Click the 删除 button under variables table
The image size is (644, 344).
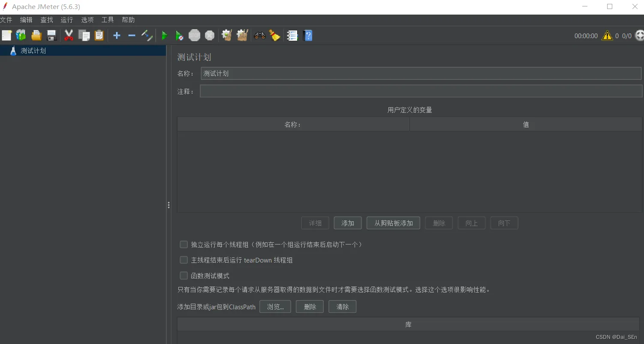coord(439,223)
